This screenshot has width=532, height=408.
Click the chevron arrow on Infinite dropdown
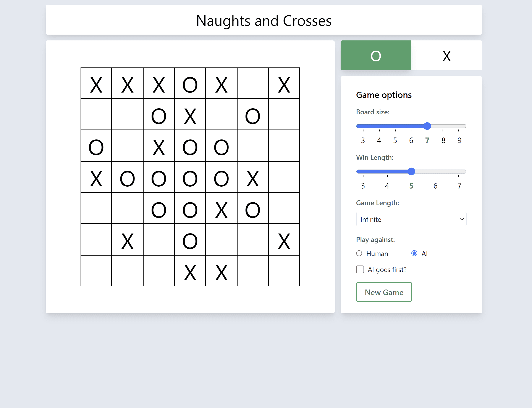[461, 219]
